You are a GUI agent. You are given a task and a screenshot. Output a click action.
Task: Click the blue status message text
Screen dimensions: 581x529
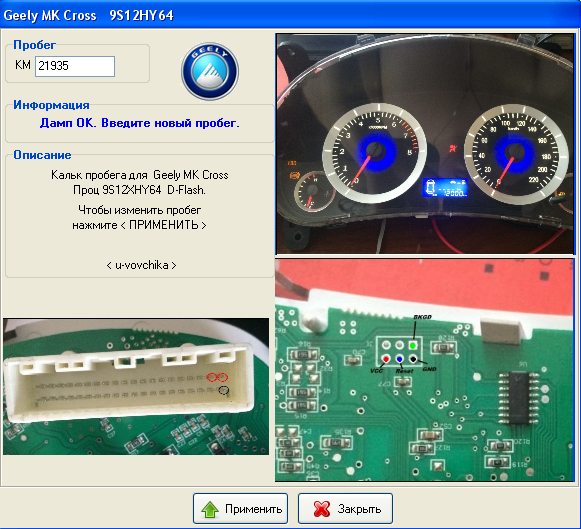coord(140,123)
